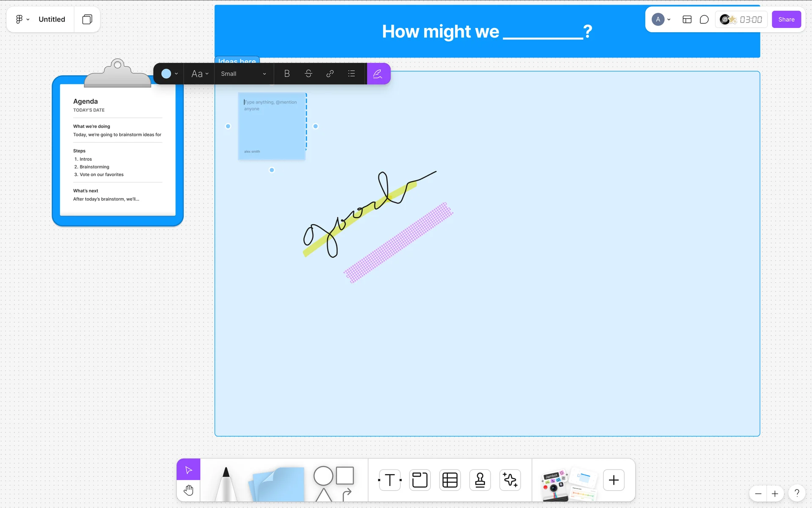Click the Untitled file name
The image size is (812, 508).
[52, 19]
